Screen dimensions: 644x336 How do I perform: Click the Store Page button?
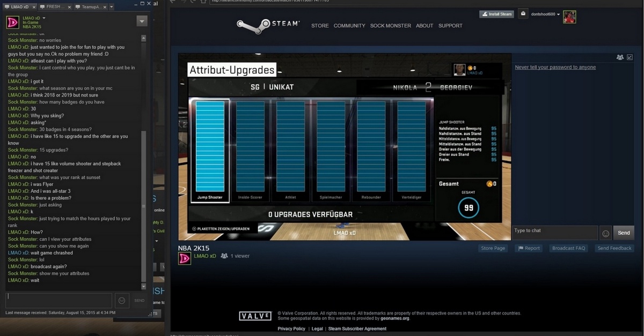tap(493, 248)
